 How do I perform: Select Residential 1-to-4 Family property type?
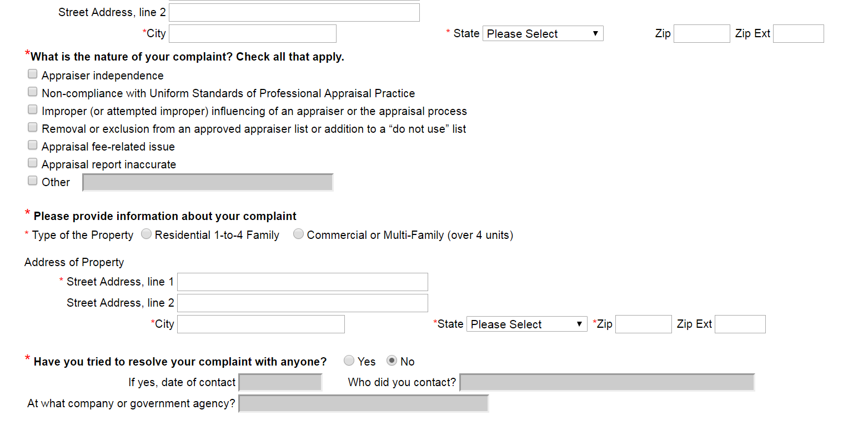coord(147,234)
